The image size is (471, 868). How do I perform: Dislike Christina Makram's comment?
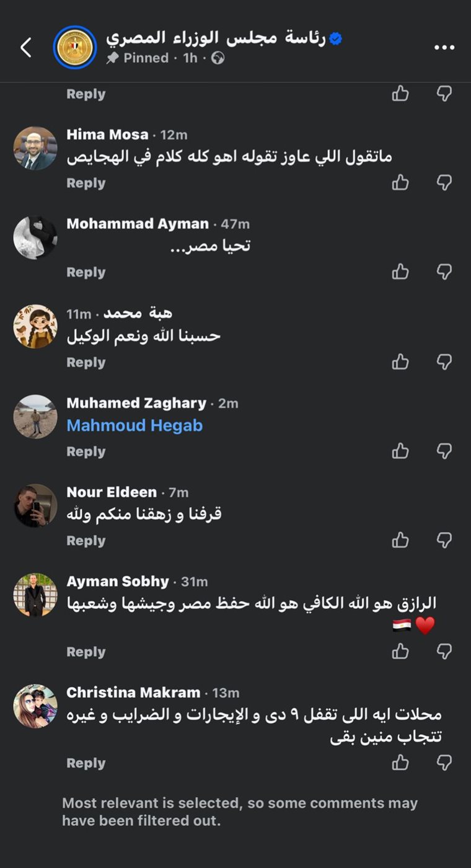tap(444, 762)
